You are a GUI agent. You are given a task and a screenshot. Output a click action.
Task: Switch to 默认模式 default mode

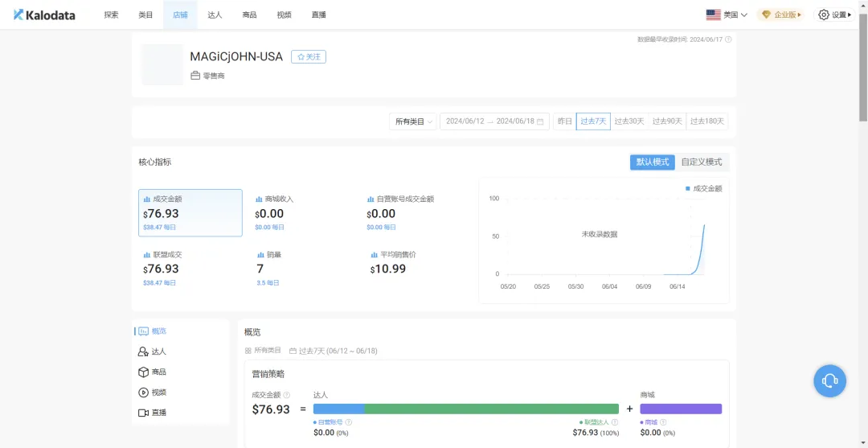(652, 162)
